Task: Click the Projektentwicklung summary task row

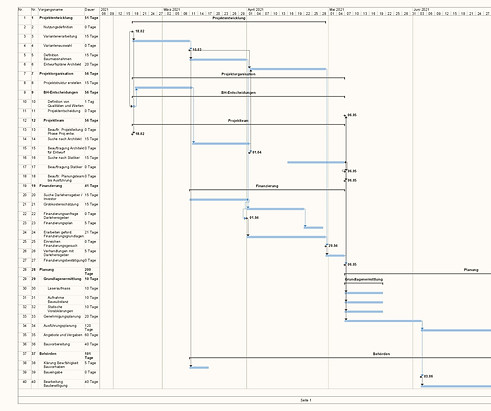Action: point(59,18)
